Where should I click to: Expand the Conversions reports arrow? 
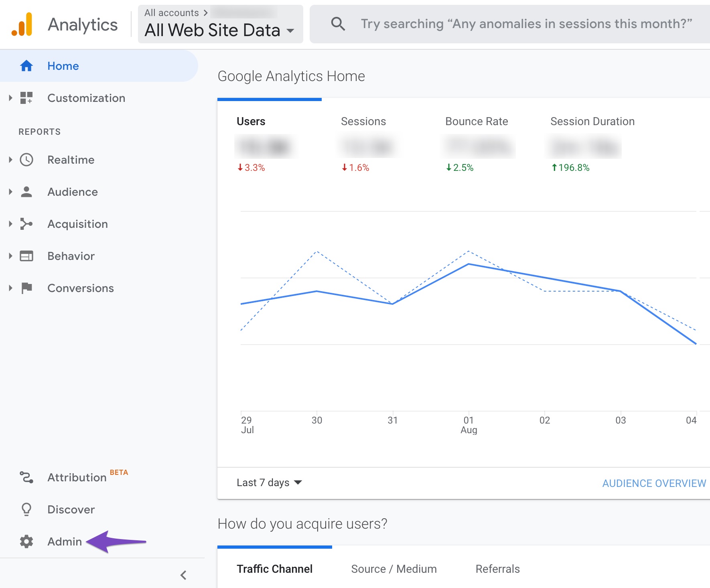10,288
